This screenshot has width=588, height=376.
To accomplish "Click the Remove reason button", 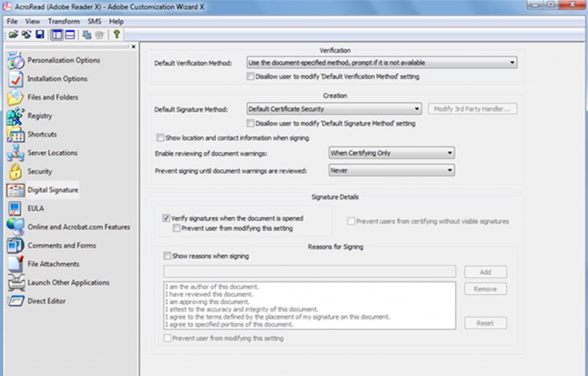I will pyautogui.click(x=486, y=289).
